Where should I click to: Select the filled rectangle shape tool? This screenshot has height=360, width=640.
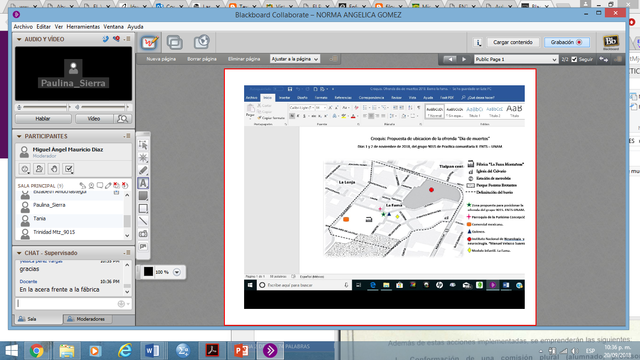point(143,196)
